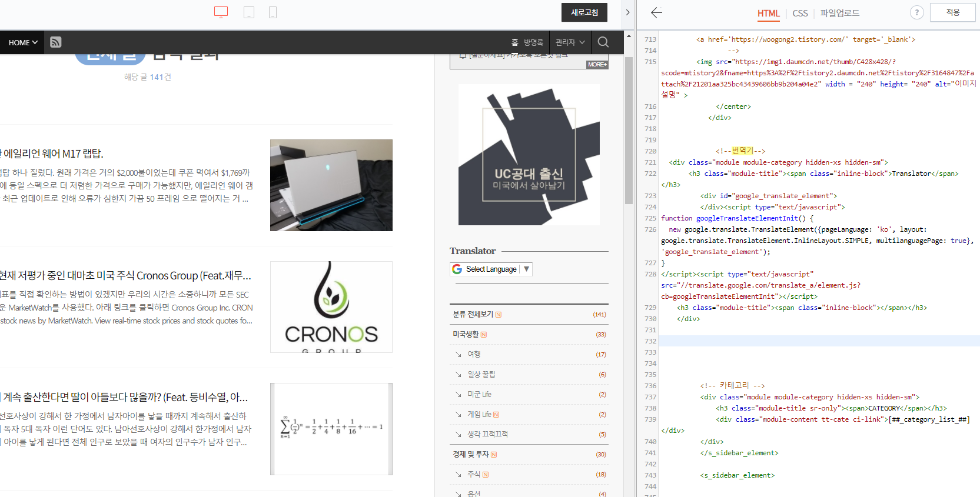Screen dimensions: 980x497
Task: Open the 홈 link in blog header
Action: pyautogui.click(x=514, y=42)
